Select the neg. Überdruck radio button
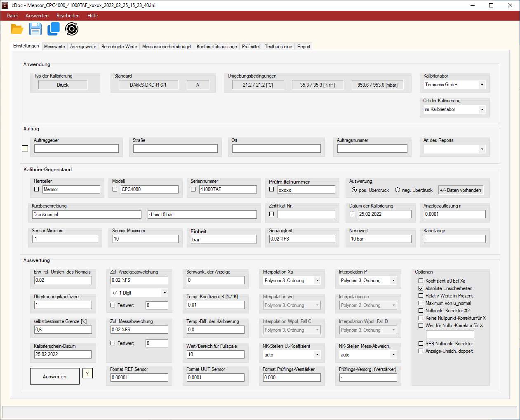The image size is (520, 420). pyautogui.click(x=398, y=190)
